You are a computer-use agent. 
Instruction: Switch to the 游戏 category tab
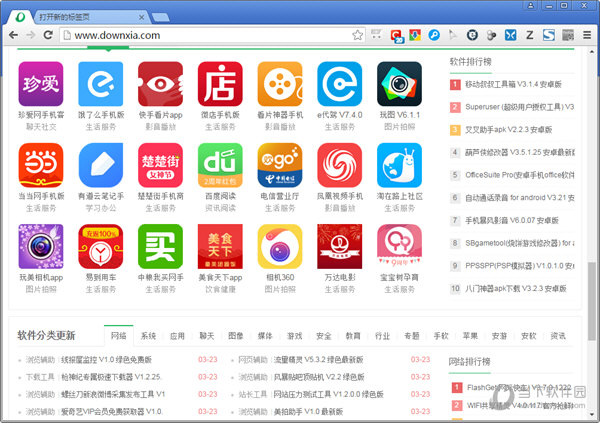pos(295,336)
